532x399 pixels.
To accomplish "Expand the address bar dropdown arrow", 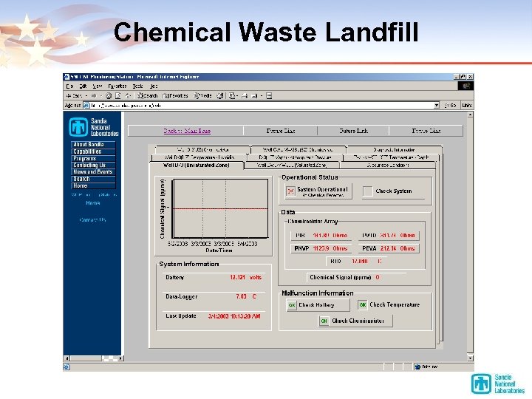I will coord(437,106).
